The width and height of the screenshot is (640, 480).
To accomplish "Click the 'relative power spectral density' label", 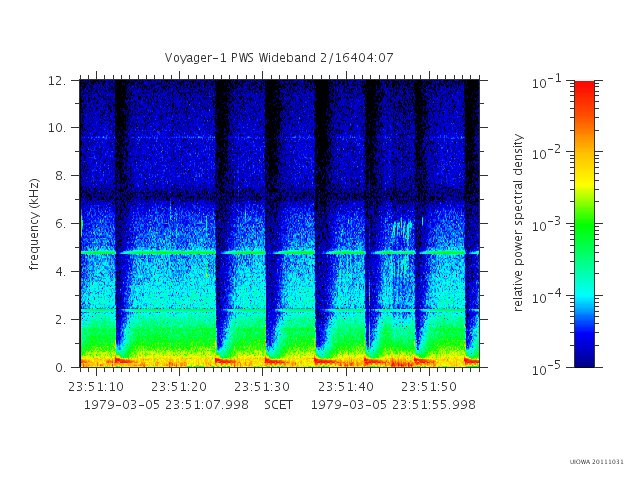I will tap(518, 223).
